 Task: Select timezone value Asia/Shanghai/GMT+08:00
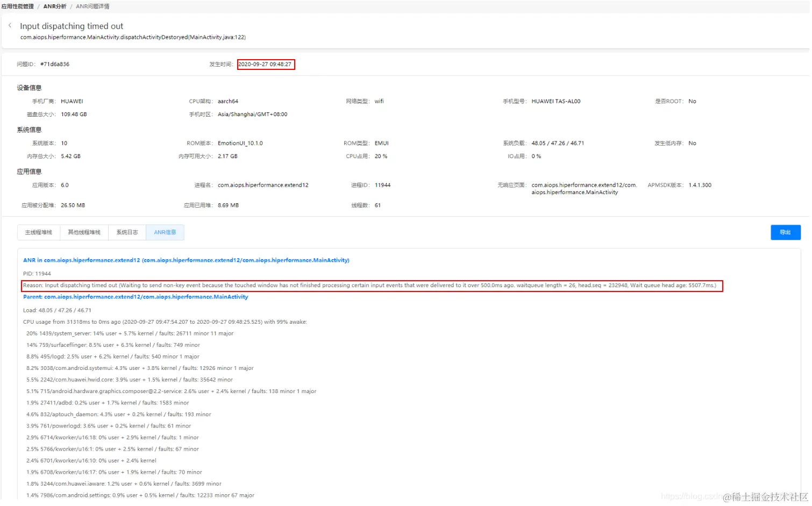pos(253,114)
